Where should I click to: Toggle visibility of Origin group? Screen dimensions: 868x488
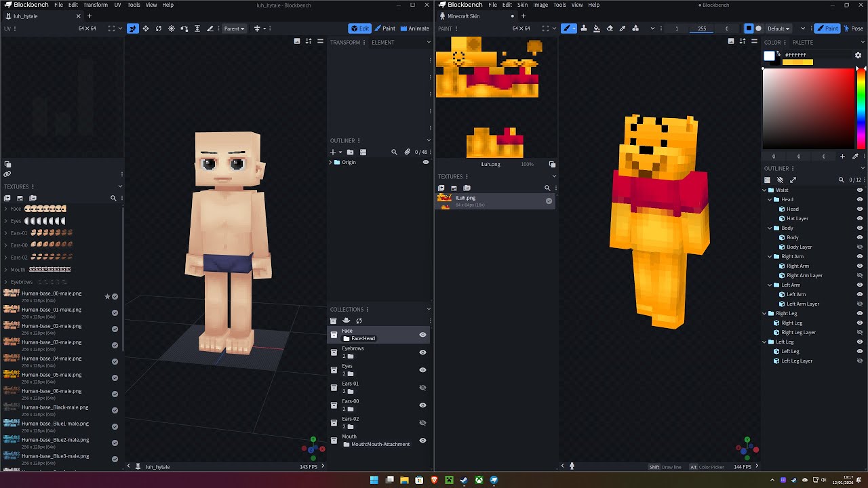point(426,162)
